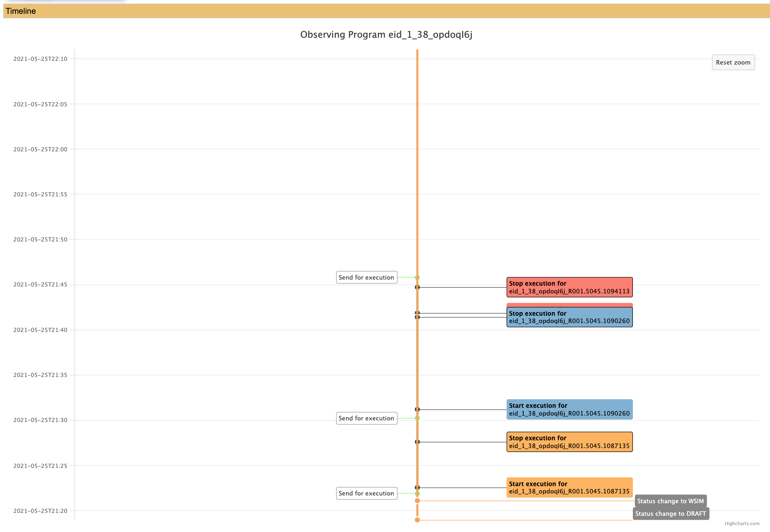Open the Highcharts.com credit link
The image size is (770, 532).
pos(742,523)
